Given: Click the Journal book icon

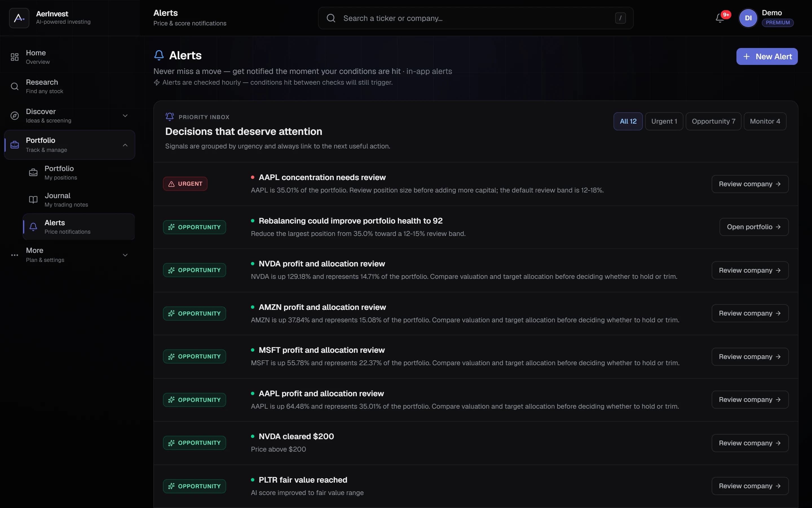Looking at the screenshot, I should click(x=33, y=200).
